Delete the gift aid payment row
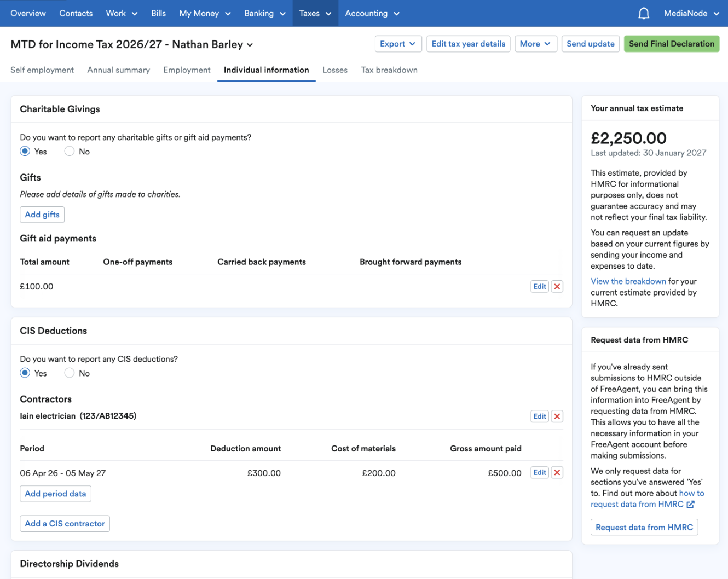The height and width of the screenshot is (579, 728). pos(557,286)
